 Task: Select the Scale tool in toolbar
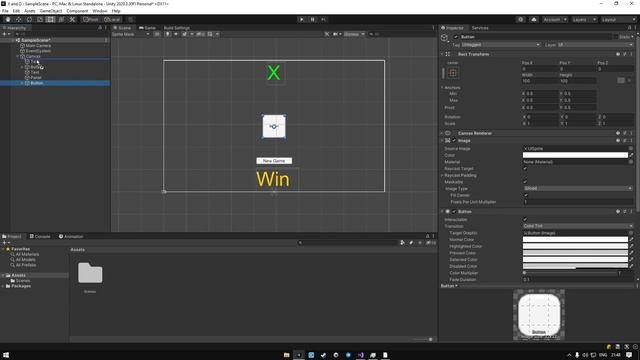40,19
